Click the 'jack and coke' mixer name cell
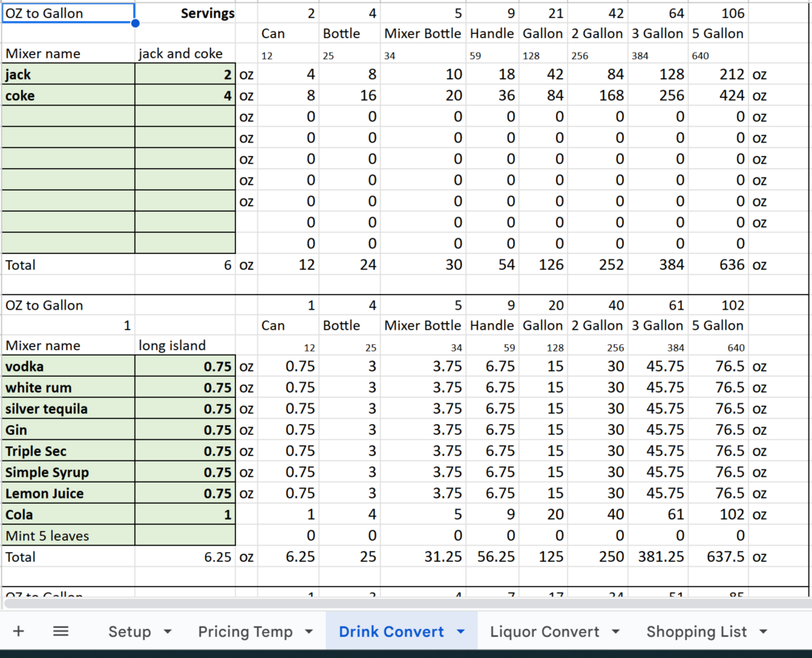The height and width of the screenshot is (658, 812). point(185,53)
